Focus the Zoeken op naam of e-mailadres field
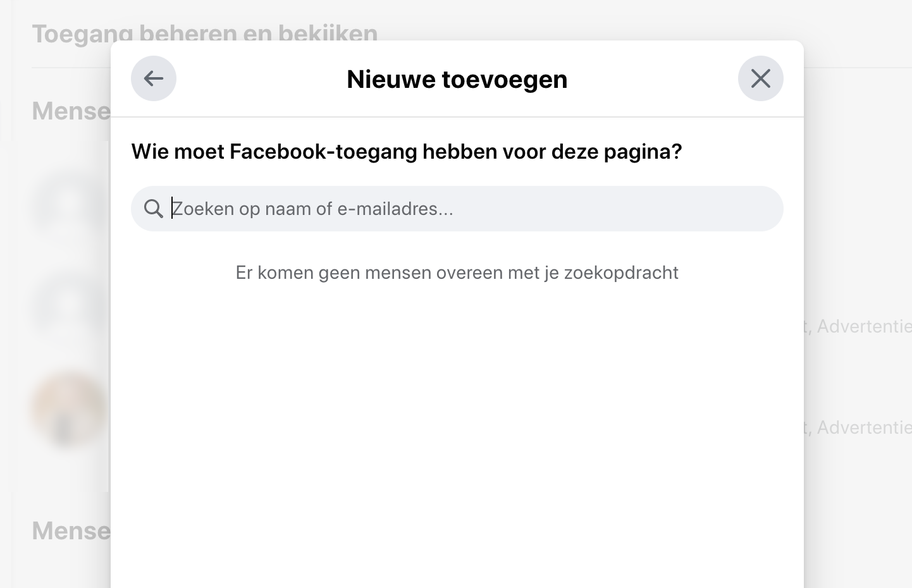912x588 pixels. pyautogui.click(x=457, y=209)
